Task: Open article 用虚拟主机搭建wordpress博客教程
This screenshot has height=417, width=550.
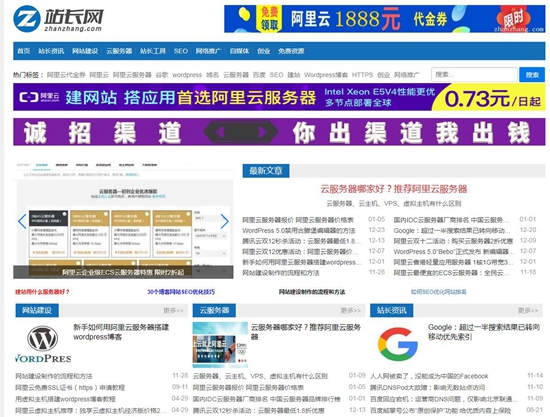Action: [x=65, y=399]
